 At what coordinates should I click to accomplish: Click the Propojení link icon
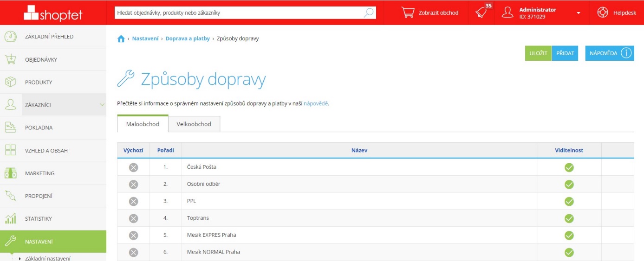click(x=11, y=196)
